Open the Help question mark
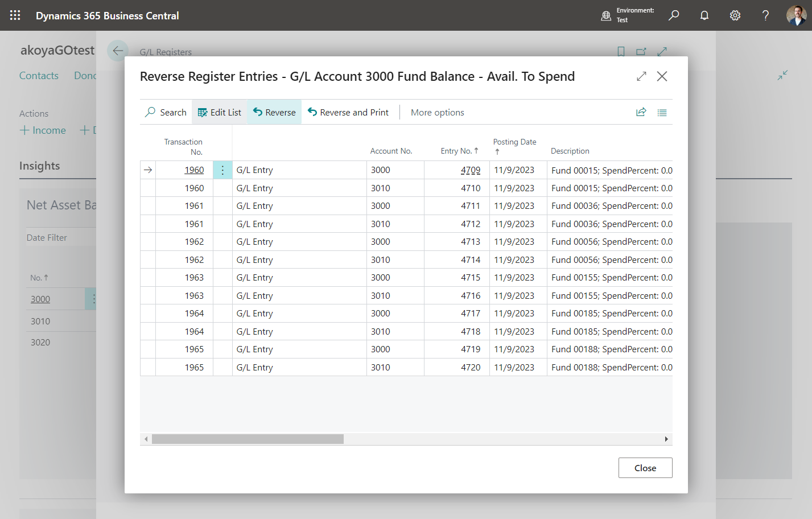 pyautogui.click(x=765, y=15)
